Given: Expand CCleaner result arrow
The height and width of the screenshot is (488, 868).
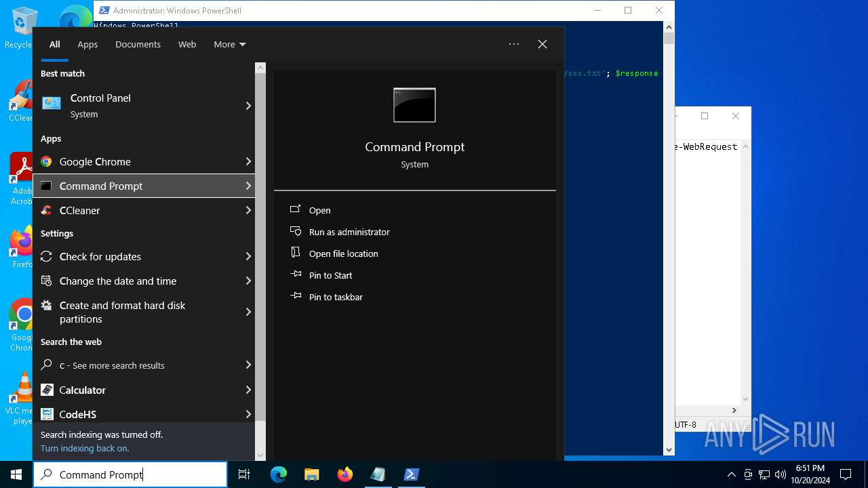Looking at the screenshot, I should [x=248, y=210].
